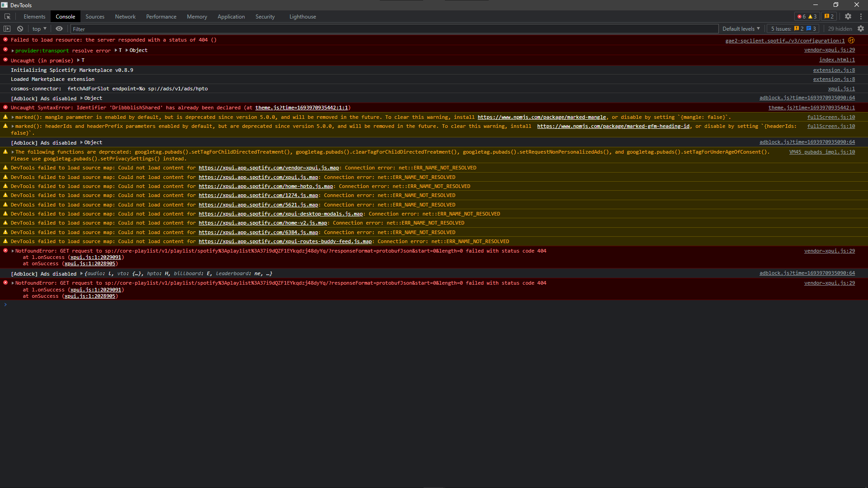The height and width of the screenshot is (488, 868).
Task: Open the top execution context dropdown
Action: pyautogui.click(x=39, y=29)
